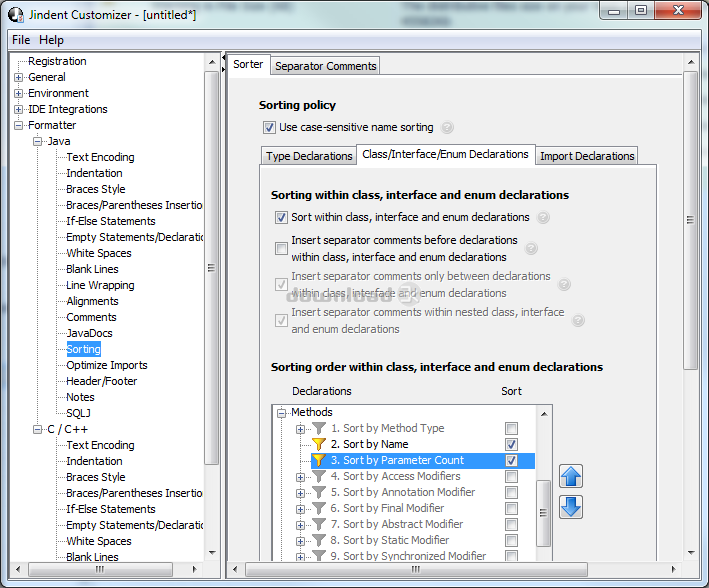This screenshot has width=709, height=588.
Task: Uncheck the Sort by Name checkbox
Action: click(511, 444)
